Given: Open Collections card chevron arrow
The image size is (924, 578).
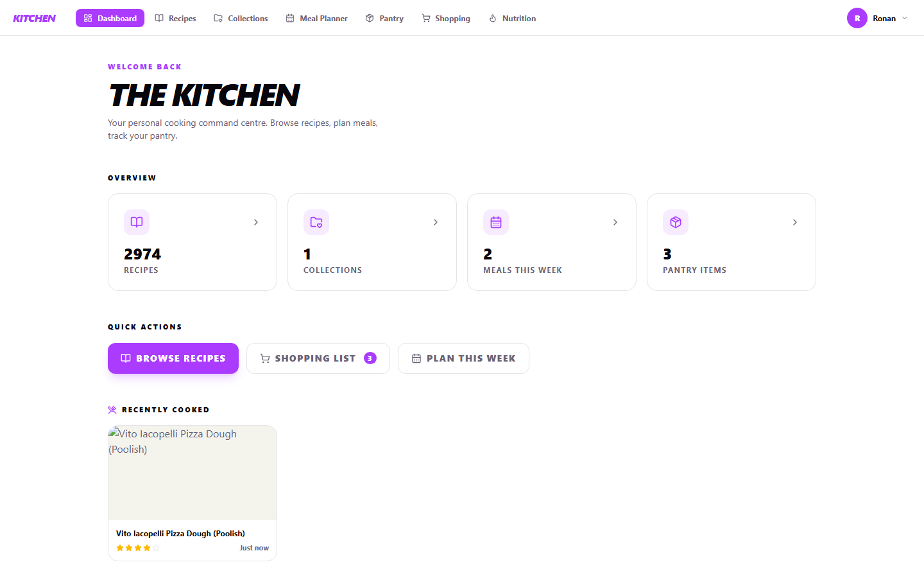Looking at the screenshot, I should (436, 222).
